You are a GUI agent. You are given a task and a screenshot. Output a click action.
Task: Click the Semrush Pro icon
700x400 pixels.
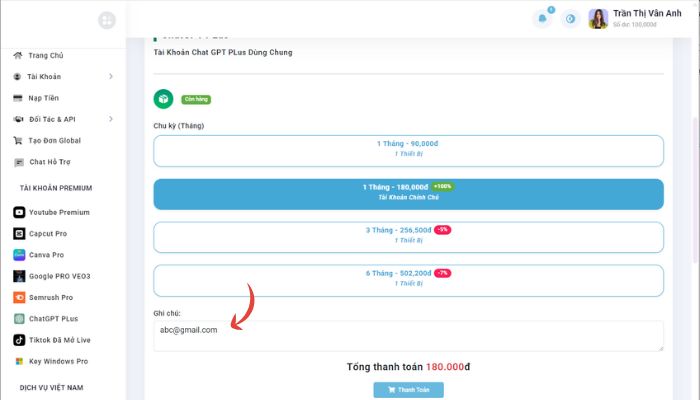pyautogui.click(x=19, y=297)
